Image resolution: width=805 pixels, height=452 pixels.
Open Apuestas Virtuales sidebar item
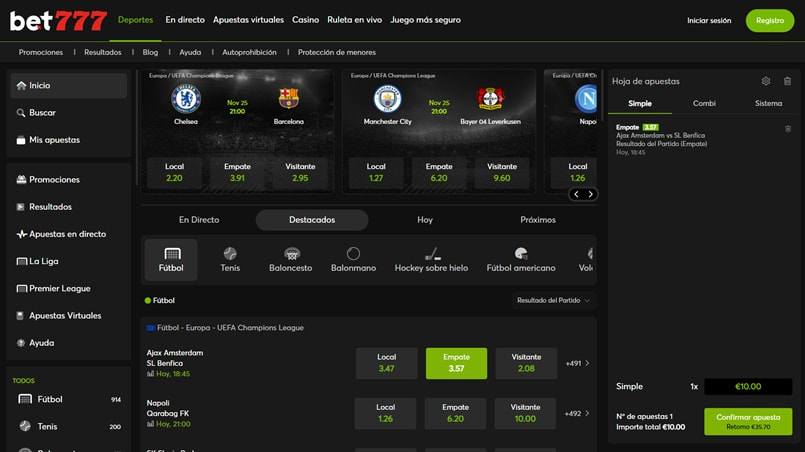coord(69,315)
